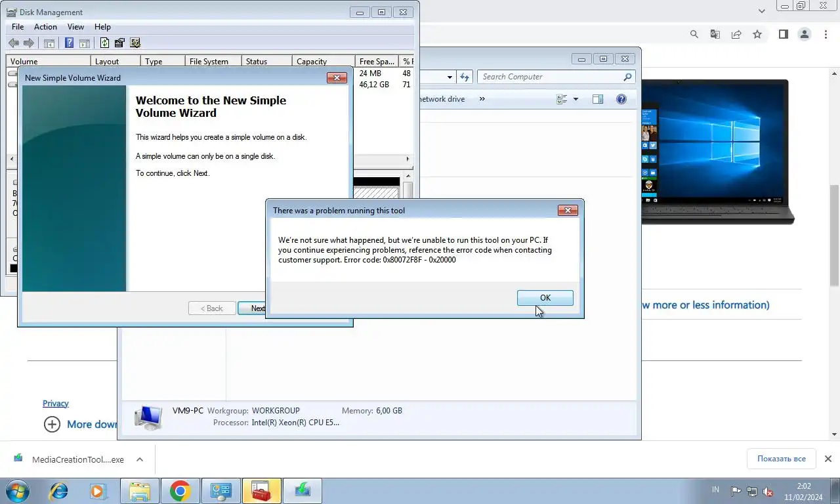The width and height of the screenshot is (840, 504).
Task: Click the search magnifier in Search Computer box
Action: coord(627,77)
